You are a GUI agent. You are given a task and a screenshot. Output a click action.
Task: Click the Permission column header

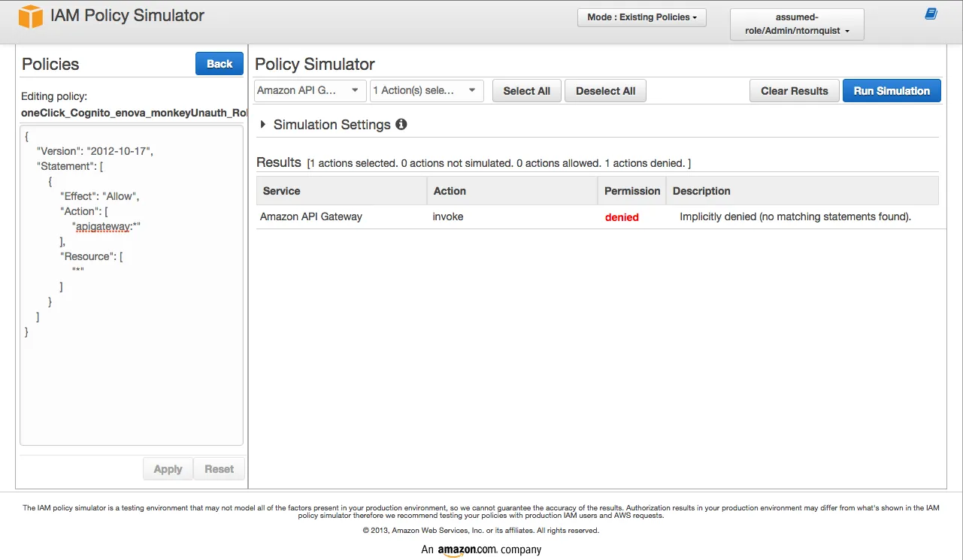pyautogui.click(x=632, y=191)
